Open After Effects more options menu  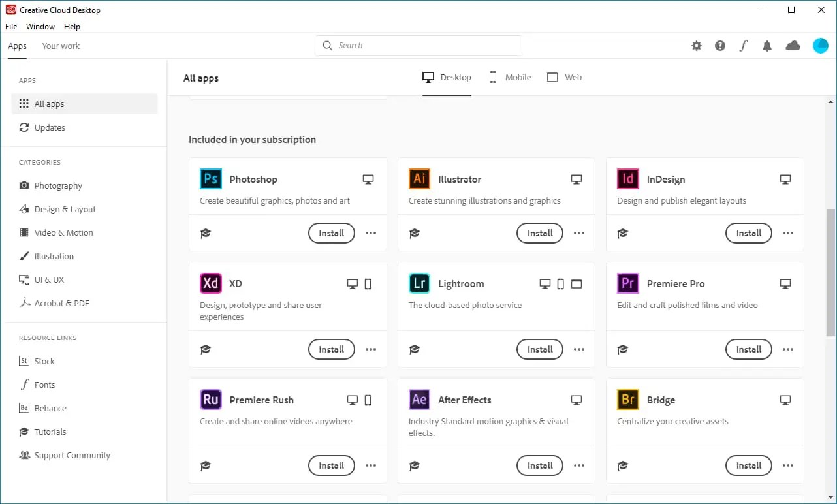click(579, 465)
